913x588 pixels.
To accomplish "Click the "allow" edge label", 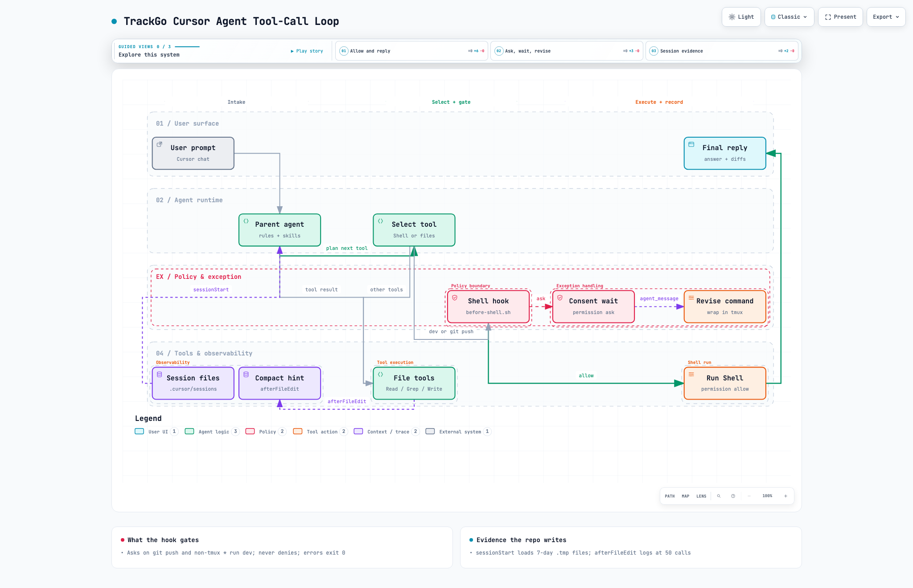I will [x=586, y=376].
